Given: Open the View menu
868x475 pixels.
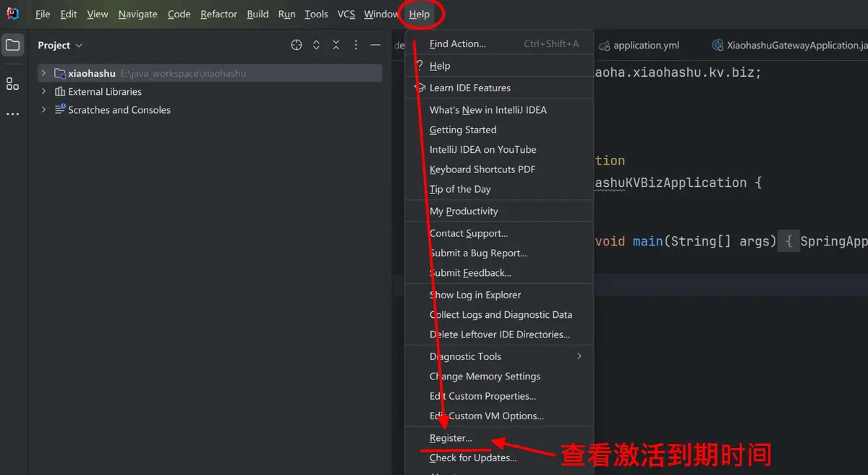Looking at the screenshot, I should pos(98,14).
